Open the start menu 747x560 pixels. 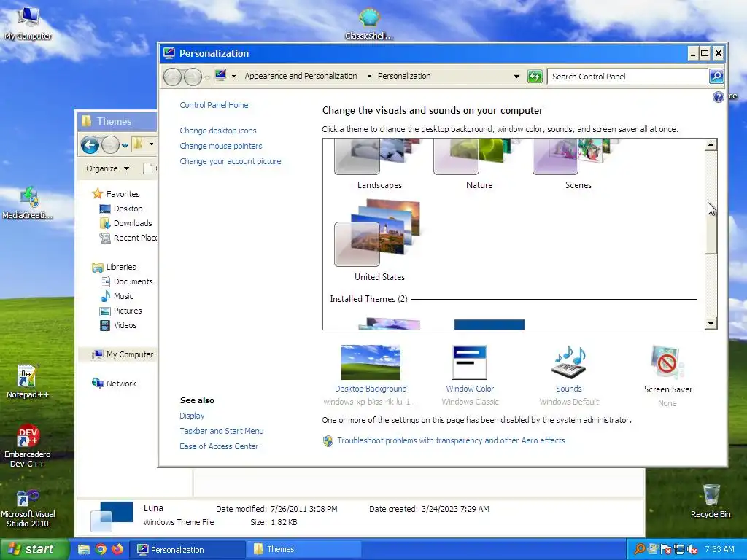point(34,550)
